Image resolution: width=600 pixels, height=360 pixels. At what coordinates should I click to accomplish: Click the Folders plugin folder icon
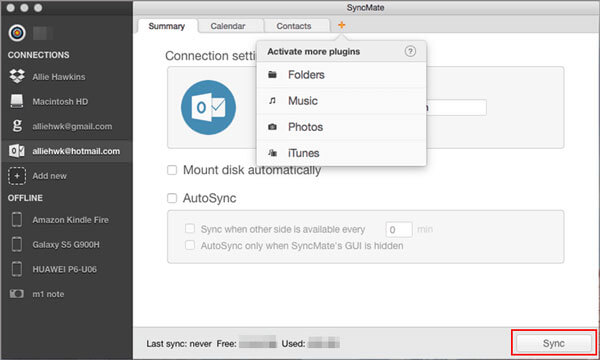(x=272, y=75)
